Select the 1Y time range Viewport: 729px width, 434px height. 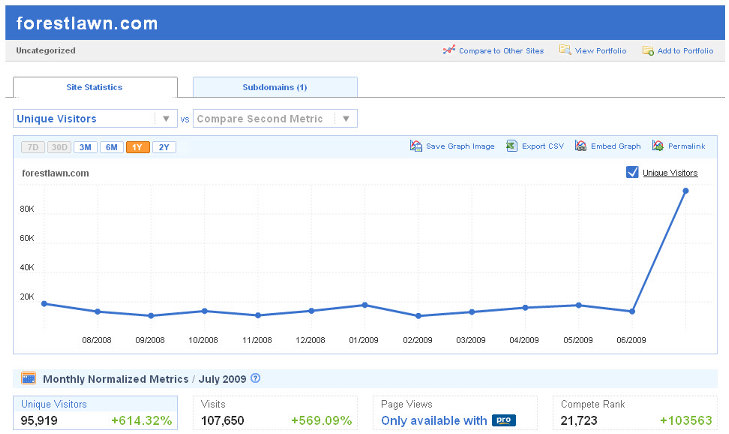pos(138,147)
